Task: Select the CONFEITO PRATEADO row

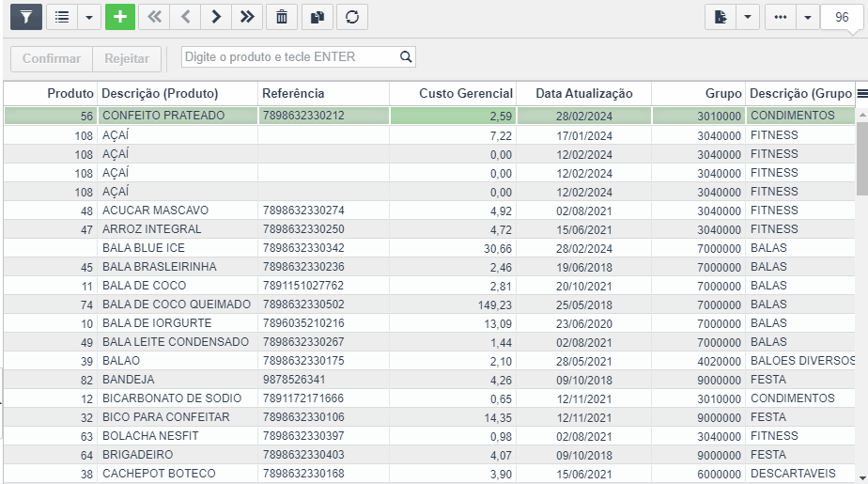Action: coord(429,116)
